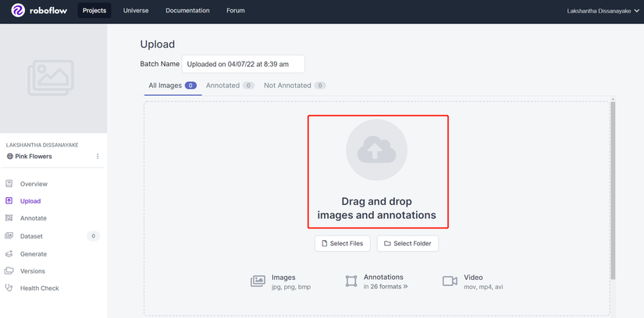This screenshot has height=318, width=644.
Task: Select Upload in the sidebar
Action: (30, 201)
